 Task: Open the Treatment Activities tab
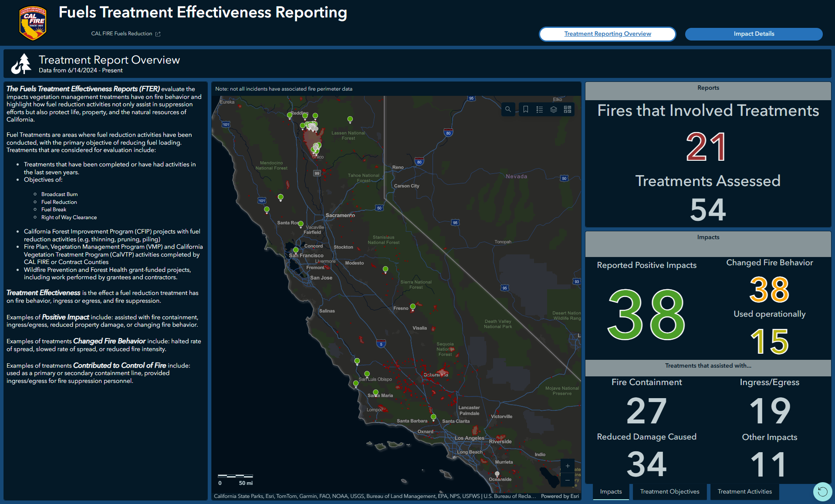tap(744, 492)
